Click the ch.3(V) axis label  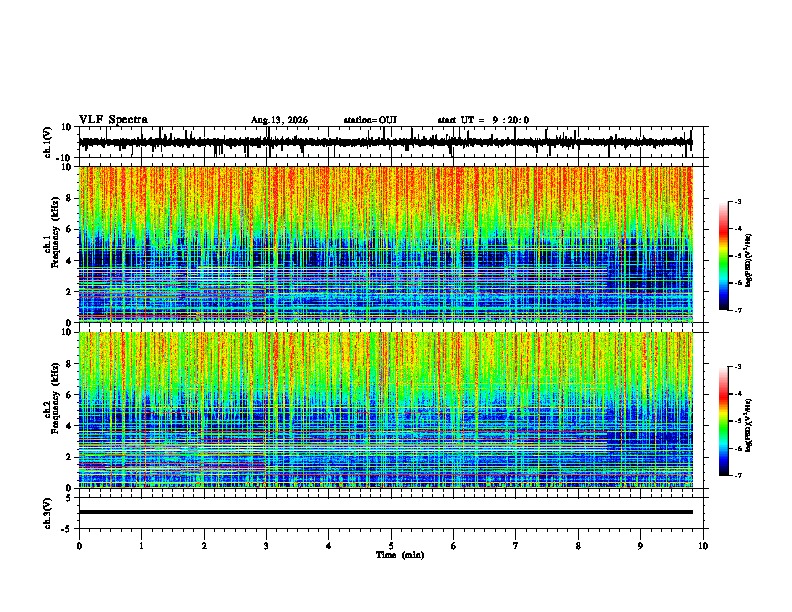48,514
